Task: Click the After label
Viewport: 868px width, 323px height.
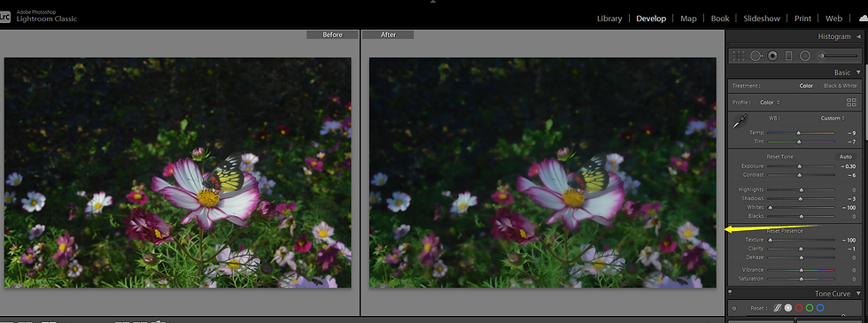Action: [388, 35]
